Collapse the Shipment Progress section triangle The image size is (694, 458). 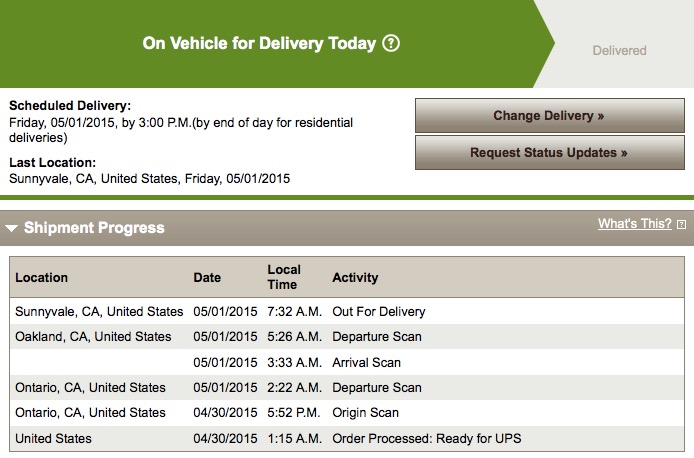[x=11, y=228]
